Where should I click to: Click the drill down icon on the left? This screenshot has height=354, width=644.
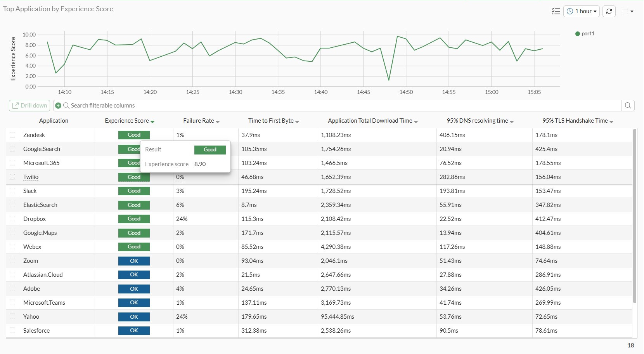click(16, 105)
